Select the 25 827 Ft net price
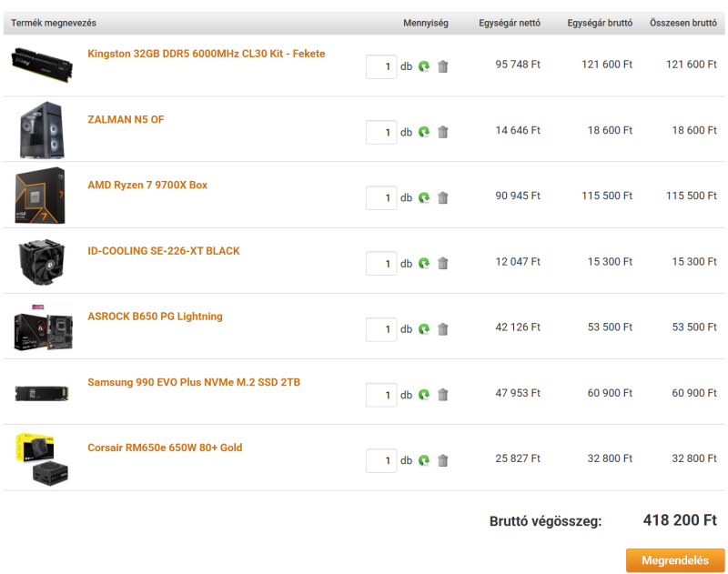Screen dimensions: 728x574 518,458
